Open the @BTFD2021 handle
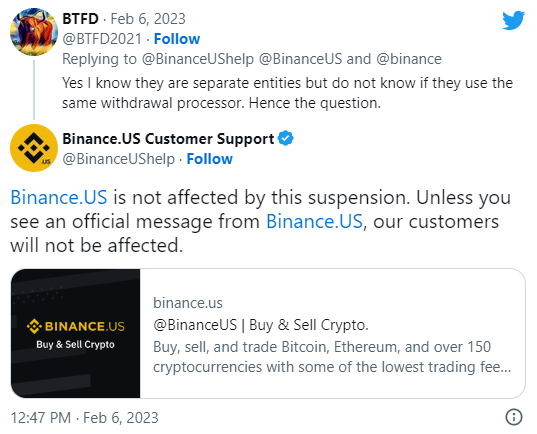The image size is (537, 434). (x=102, y=39)
